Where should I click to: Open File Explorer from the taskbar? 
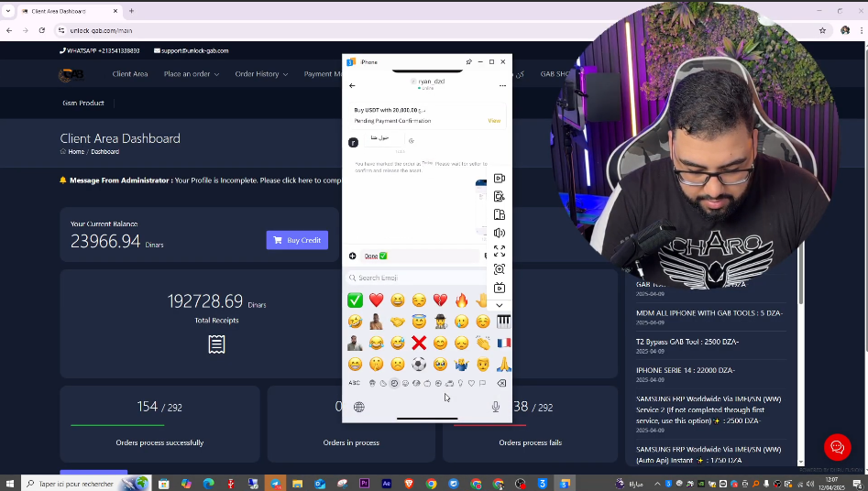tap(297, 484)
